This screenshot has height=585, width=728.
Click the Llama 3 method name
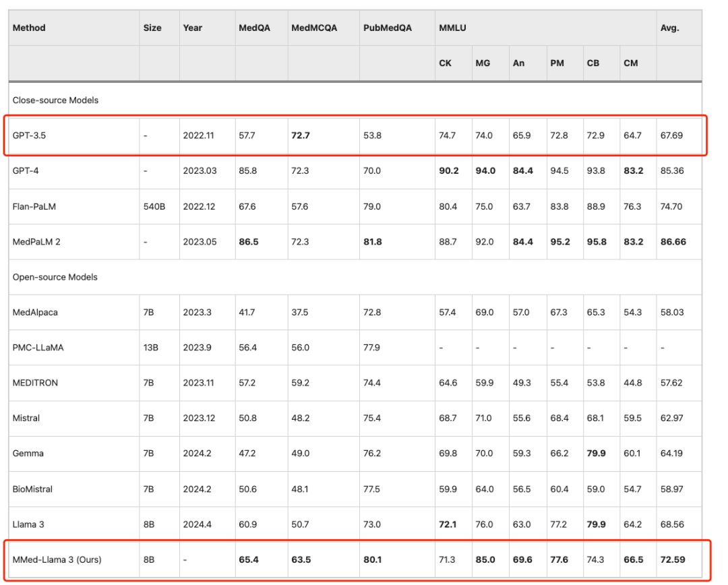point(28,524)
